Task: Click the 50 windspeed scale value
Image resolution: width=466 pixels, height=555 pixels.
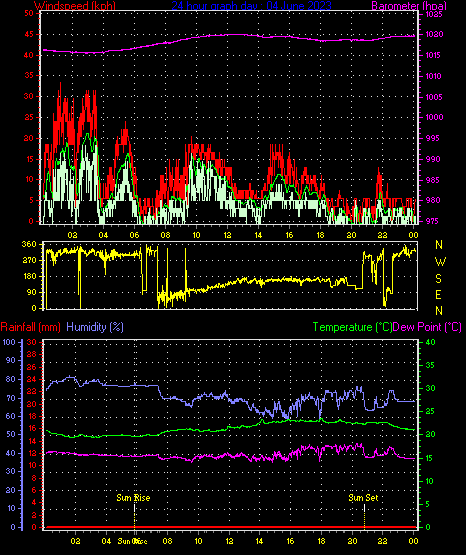Action: (29, 13)
